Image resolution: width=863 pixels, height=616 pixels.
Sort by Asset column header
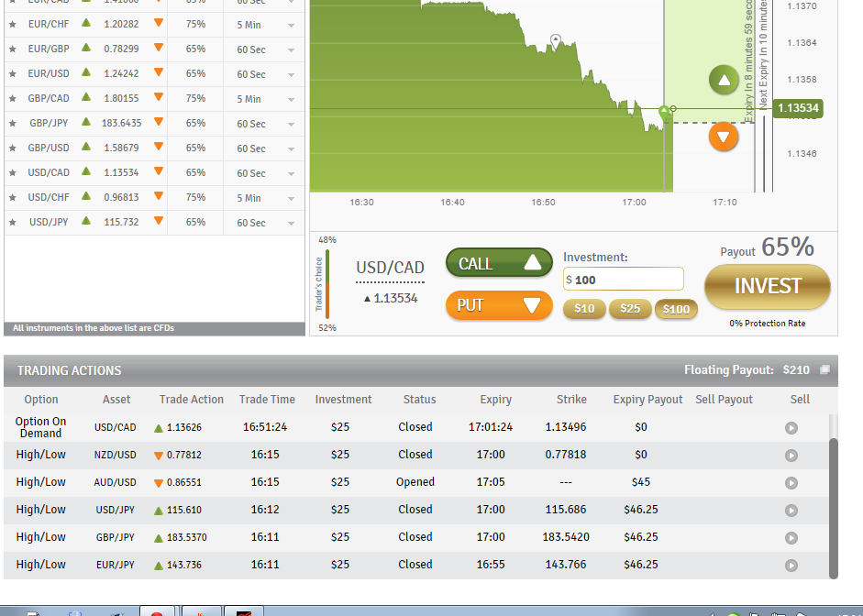tap(116, 400)
